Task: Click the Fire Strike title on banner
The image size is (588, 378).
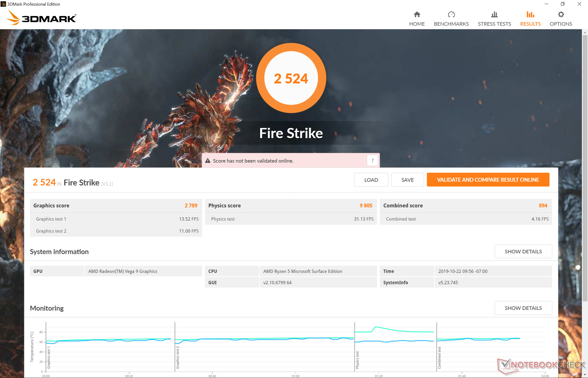Action: (x=291, y=133)
